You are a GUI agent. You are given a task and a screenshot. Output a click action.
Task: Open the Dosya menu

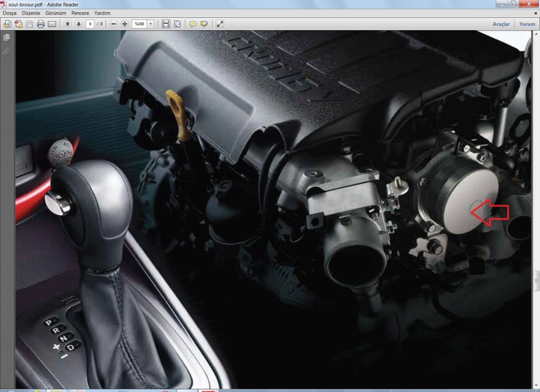[x=10, y=13]
